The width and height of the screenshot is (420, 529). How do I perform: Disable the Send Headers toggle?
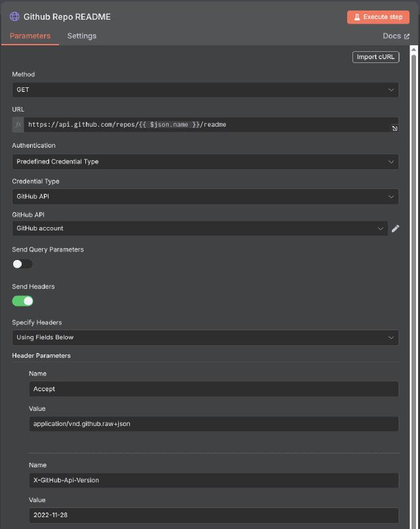[x=22, y=300]
